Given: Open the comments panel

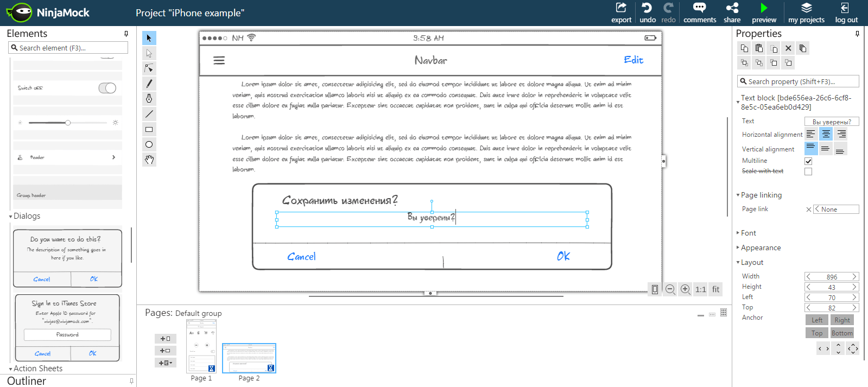Looking at the screenshot, I should [700, 12].
